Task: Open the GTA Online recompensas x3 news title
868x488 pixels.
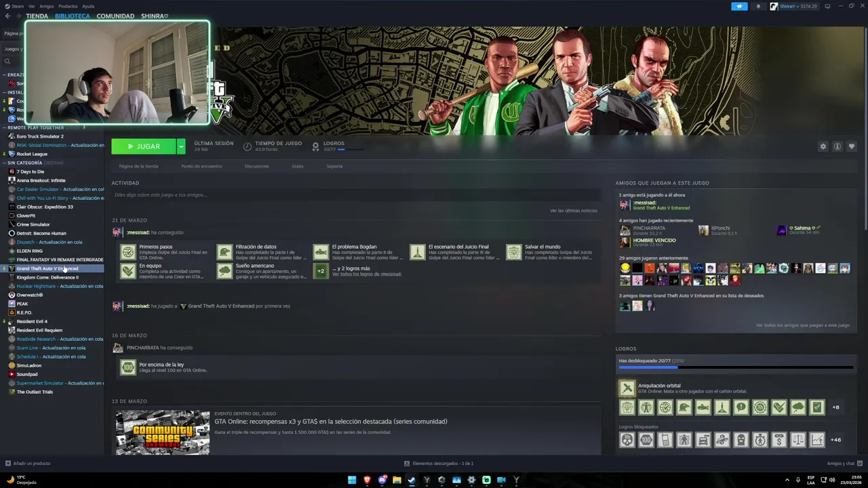Action: coord(331,422)
